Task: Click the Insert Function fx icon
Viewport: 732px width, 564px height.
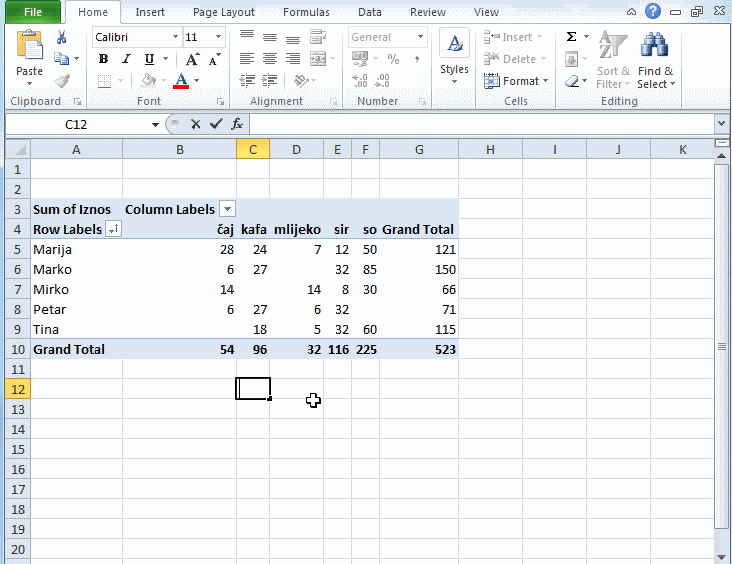Action: (236, 124)
